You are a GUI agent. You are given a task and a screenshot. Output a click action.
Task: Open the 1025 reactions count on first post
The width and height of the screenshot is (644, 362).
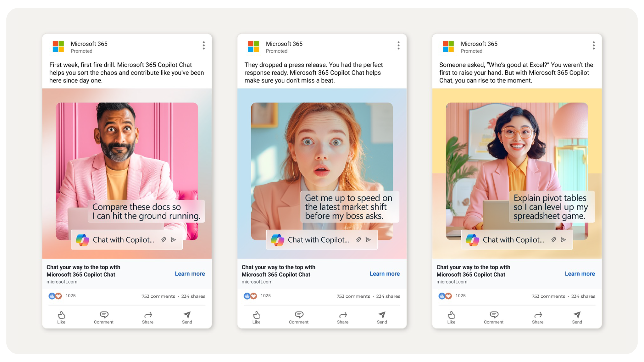pyautogui.click(x=70, y=296)
